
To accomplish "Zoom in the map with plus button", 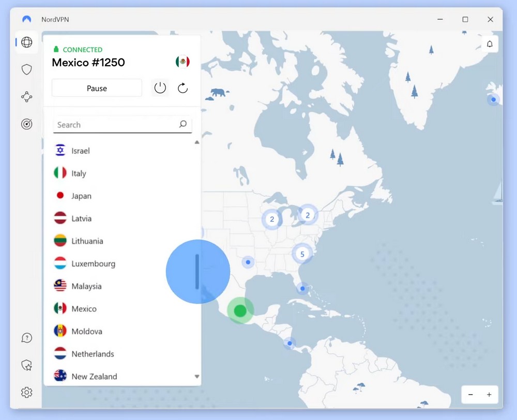I will point(489,395).
